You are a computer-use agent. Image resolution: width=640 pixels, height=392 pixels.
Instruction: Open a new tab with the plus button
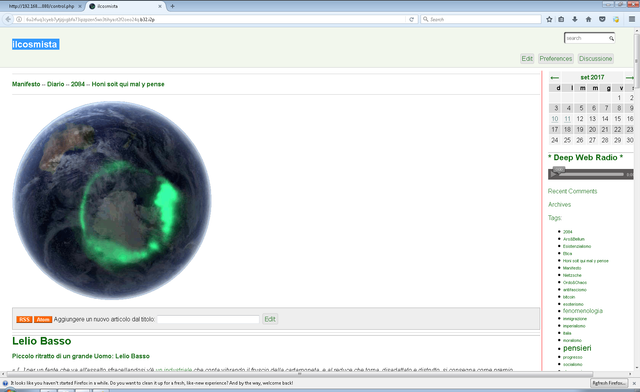coord(172,6)
